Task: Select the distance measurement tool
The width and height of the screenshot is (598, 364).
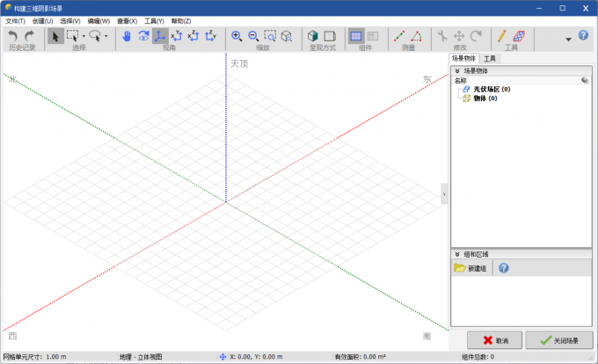Action: coord(399,36)
